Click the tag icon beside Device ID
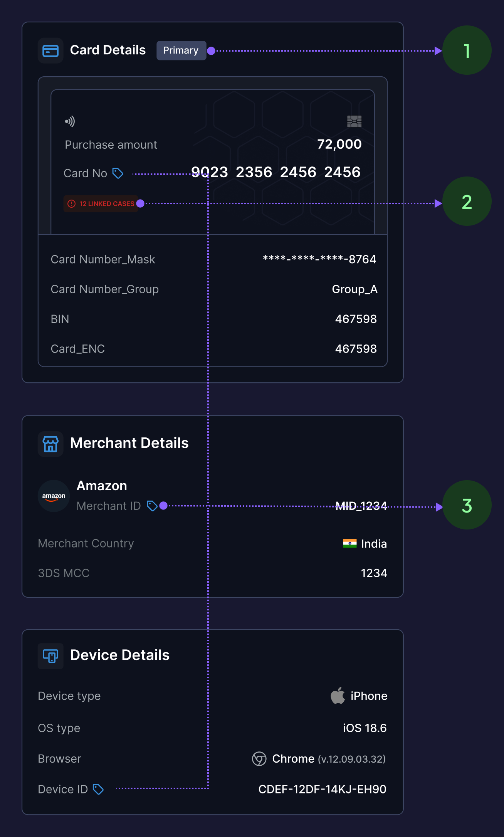504x837 pixels. coord(98,789)
